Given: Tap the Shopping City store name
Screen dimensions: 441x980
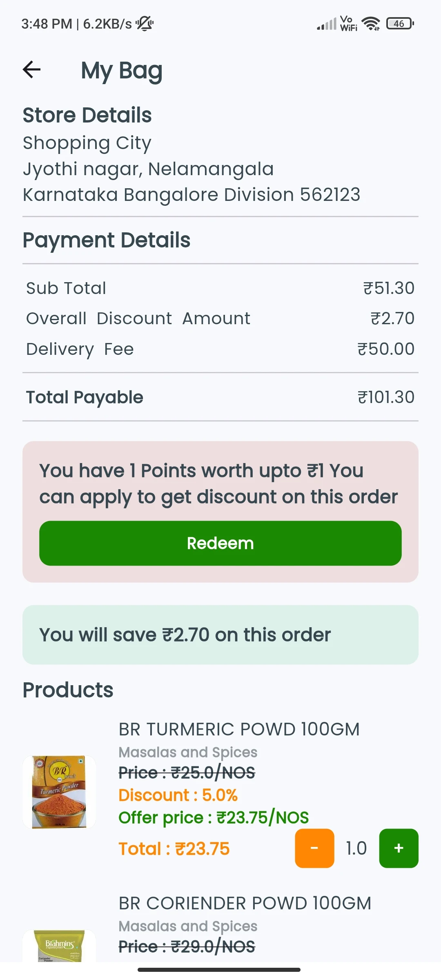Looking at the screenshot, I should [87, 143].
